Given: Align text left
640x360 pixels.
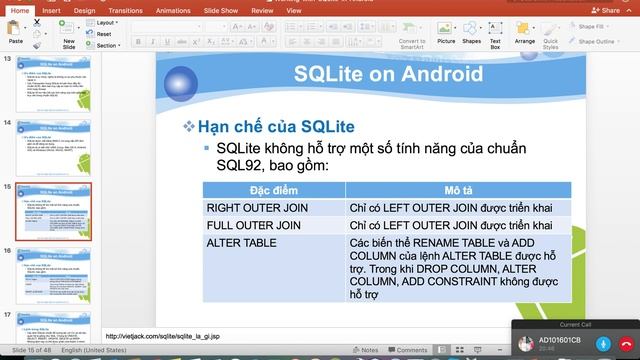Looking at the screenshot, I should (292, 42).
